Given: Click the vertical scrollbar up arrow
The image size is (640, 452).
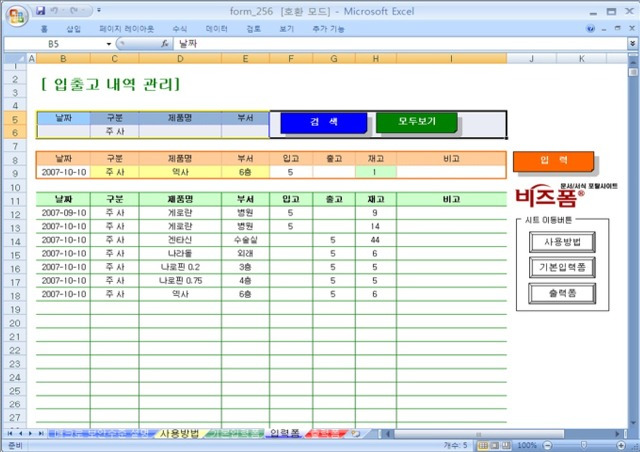Looking at the screenshot, I should click(633, 64).
